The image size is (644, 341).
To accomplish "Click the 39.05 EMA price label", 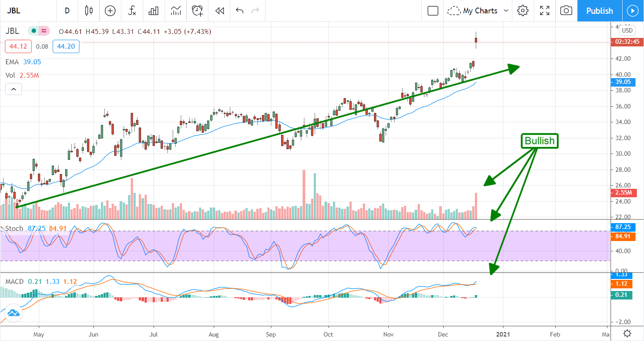I will (x=623, y=82).
